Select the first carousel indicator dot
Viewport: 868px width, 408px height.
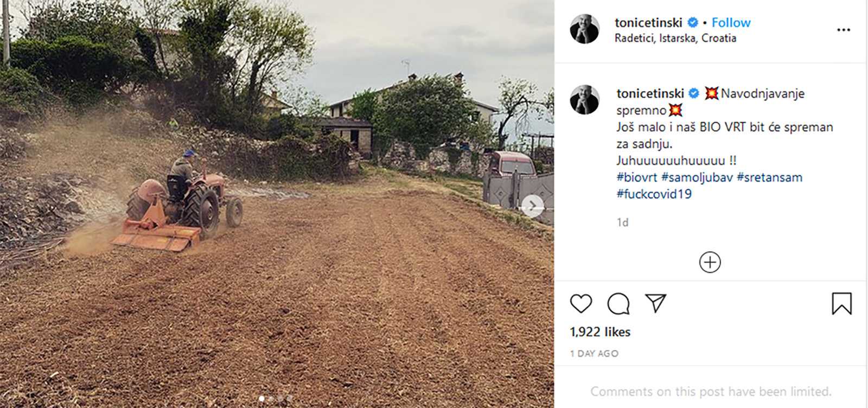[262, 399]
